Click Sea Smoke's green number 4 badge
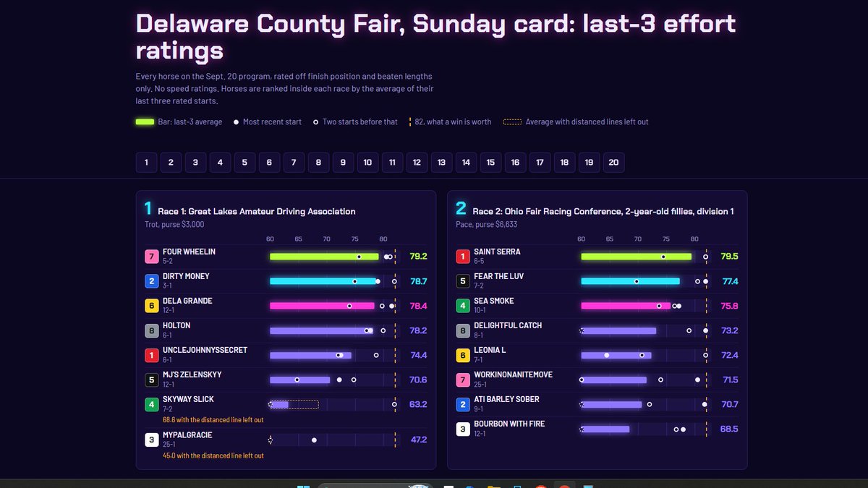The width and height of the screenshot is (868, 488). (463, 306)
